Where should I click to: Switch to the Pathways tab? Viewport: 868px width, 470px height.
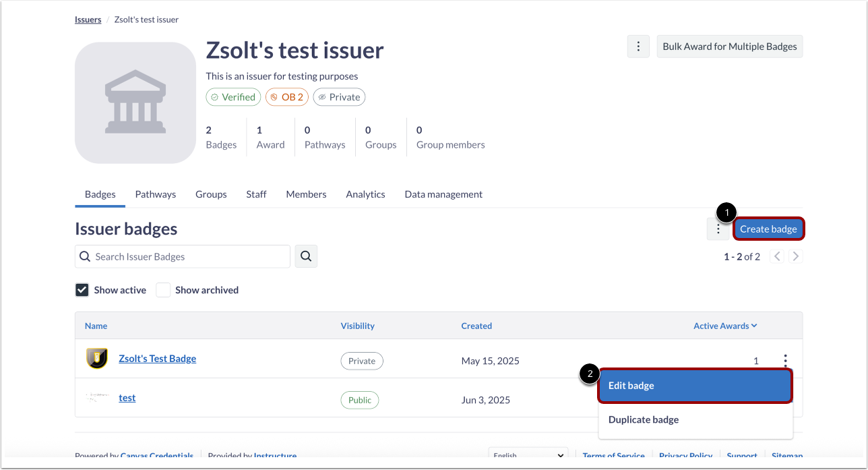pos(155,194)
